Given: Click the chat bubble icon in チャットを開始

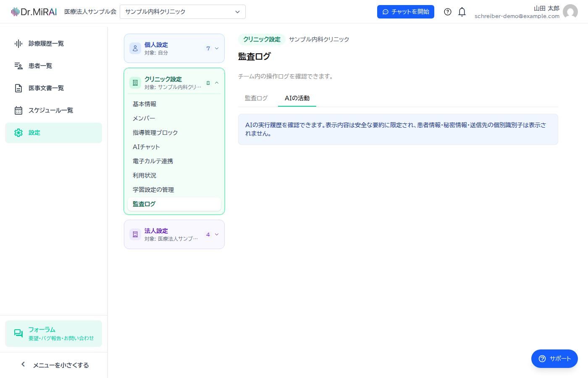Looking at the screenshot, I should (x=386, y=12).
